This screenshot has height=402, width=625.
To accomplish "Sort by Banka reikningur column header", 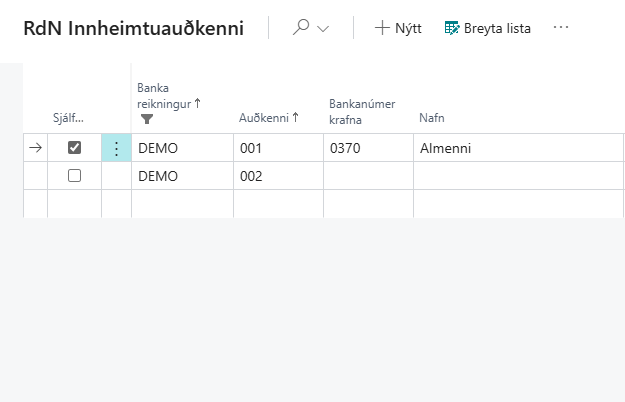I will pos(168,95).
